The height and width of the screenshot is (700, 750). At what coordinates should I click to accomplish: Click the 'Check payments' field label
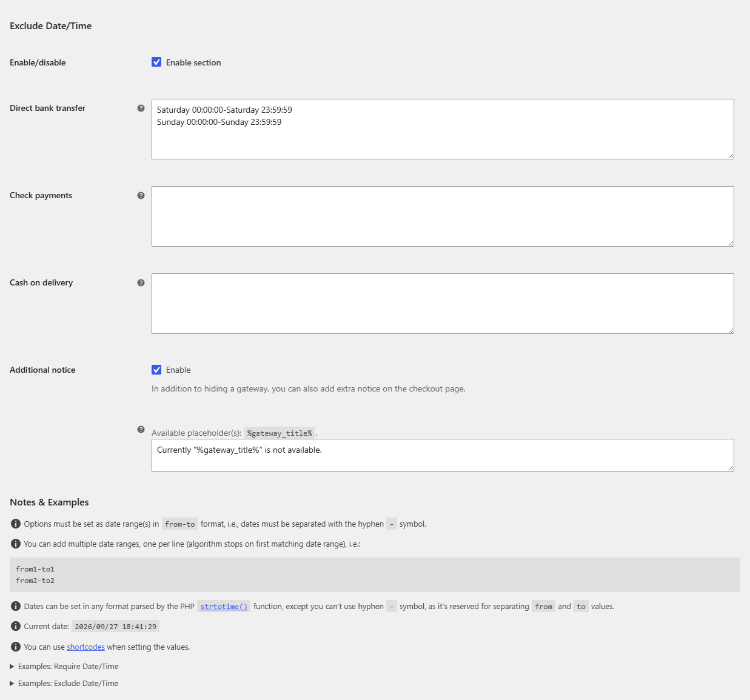click(x=41, y=195)
